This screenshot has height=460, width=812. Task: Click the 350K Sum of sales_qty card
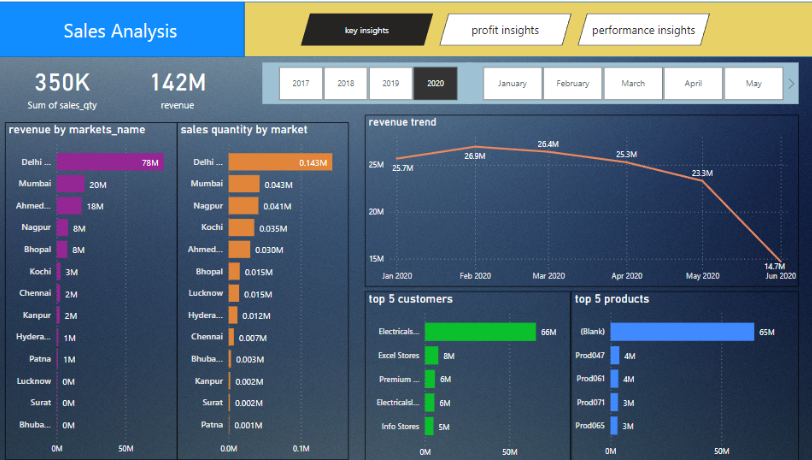(62, 88)
